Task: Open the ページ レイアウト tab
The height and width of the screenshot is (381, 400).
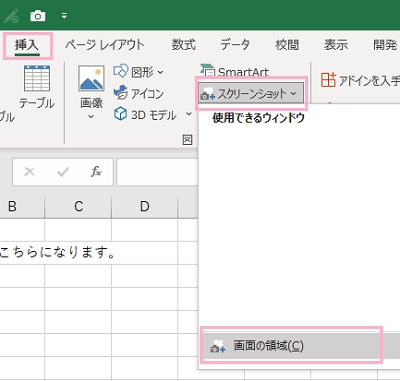Action: (104, 45)
